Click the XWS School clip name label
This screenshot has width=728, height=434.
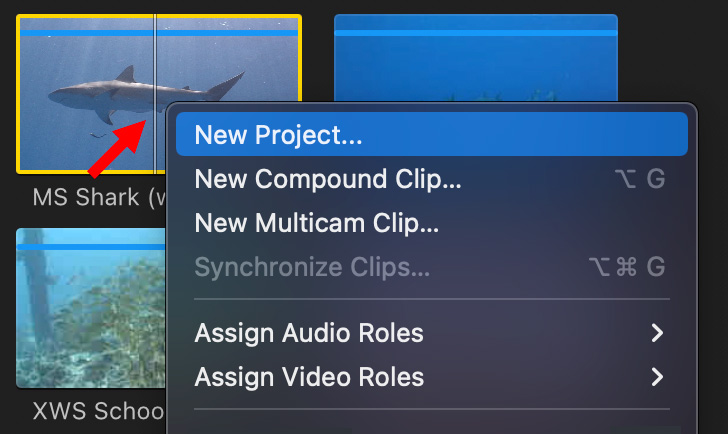click(x=98, y=411)
